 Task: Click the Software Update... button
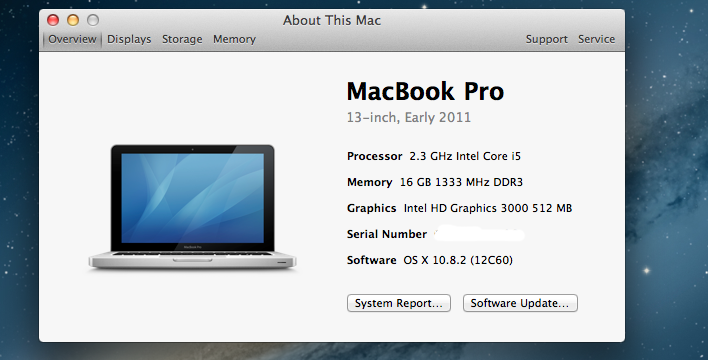click(x=520, y=303)
